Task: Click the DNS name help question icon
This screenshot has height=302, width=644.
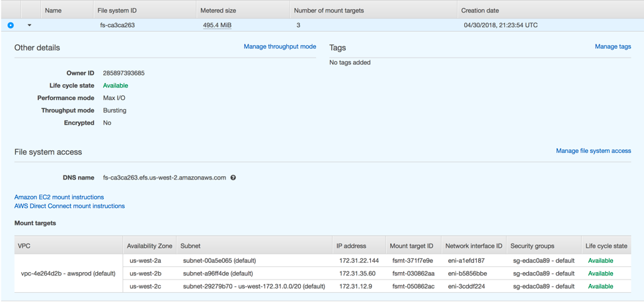Action: pyautogui.click(x=233, y=177)
